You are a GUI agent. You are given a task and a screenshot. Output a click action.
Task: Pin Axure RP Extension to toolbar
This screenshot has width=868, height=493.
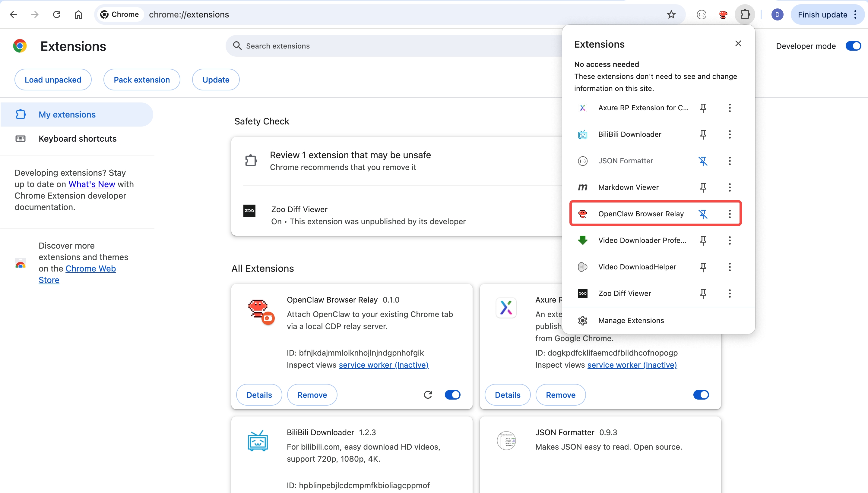(703, 108)
